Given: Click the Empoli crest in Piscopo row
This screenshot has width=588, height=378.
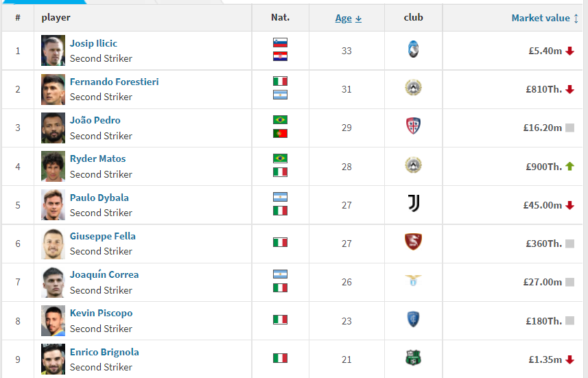Looking at the screenshot, I should coord(413,319).
